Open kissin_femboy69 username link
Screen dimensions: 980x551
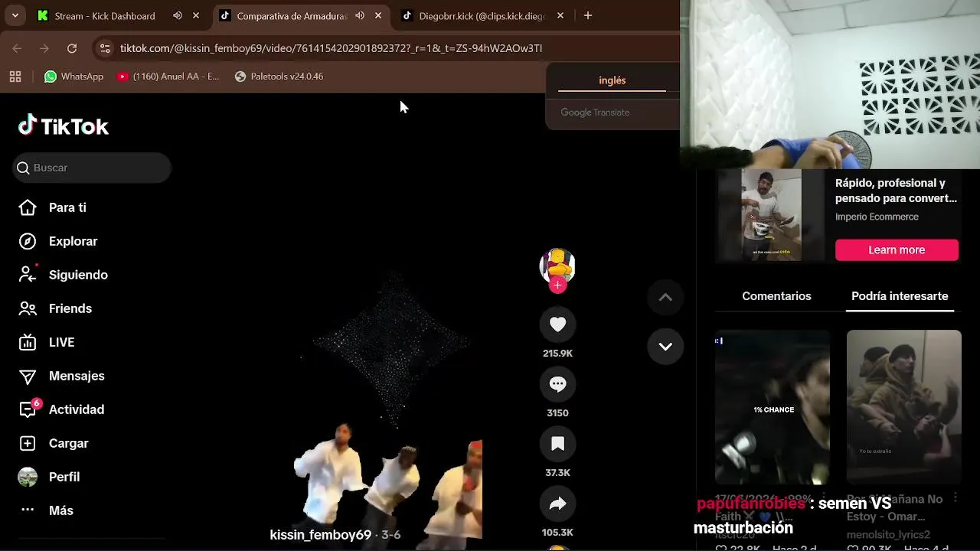point(320,535)
